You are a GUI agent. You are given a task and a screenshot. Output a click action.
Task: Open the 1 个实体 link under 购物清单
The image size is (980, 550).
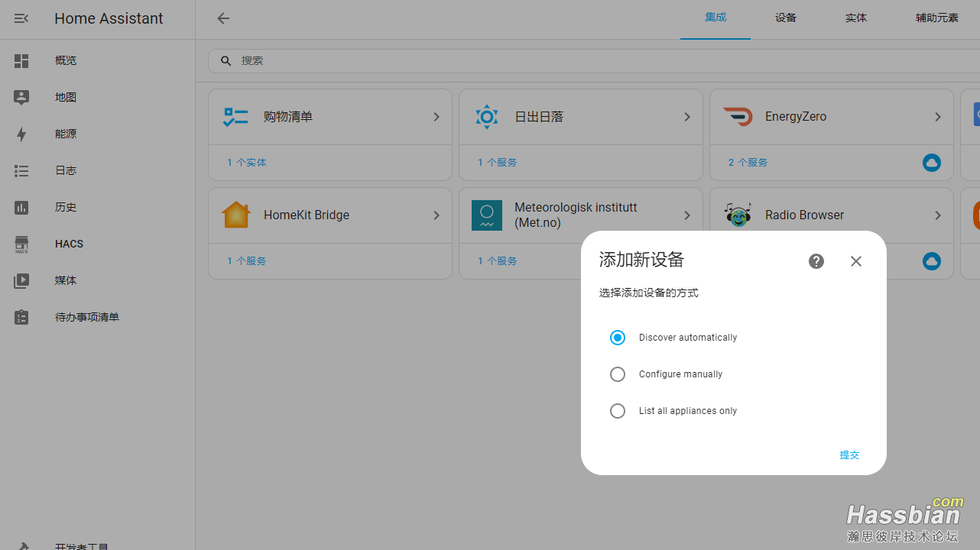point(247,163)
